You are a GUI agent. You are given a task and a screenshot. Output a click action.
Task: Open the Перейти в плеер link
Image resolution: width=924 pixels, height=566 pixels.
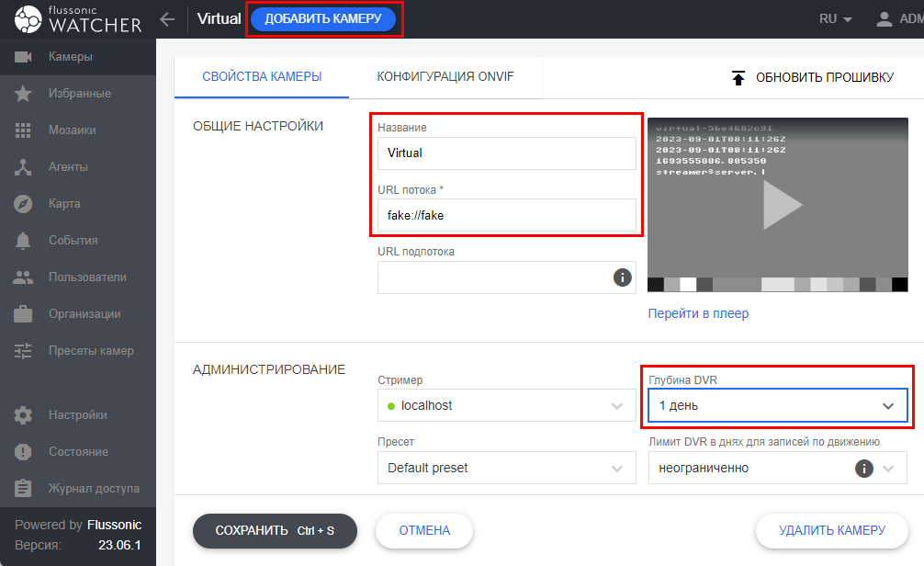701,313
